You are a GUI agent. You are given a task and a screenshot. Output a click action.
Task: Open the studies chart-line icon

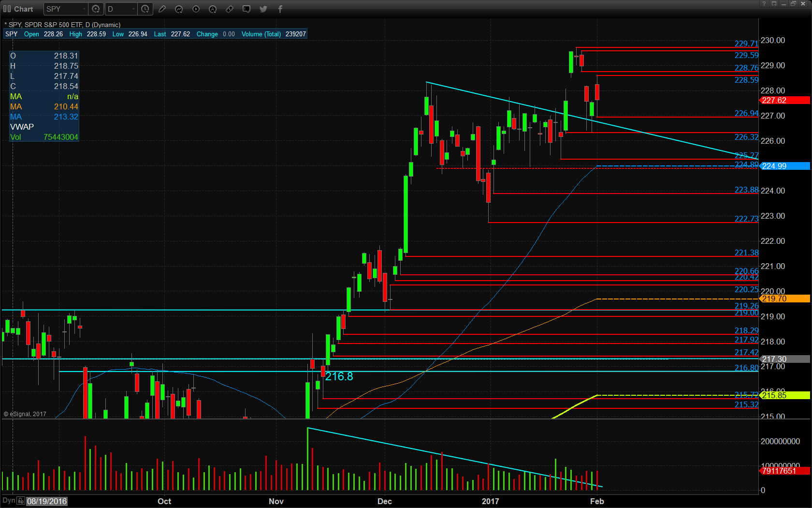tap(179, 9)
